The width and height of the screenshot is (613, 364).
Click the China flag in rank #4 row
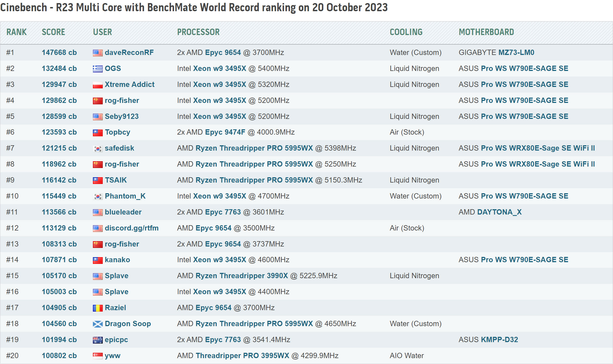pos(98,101)
